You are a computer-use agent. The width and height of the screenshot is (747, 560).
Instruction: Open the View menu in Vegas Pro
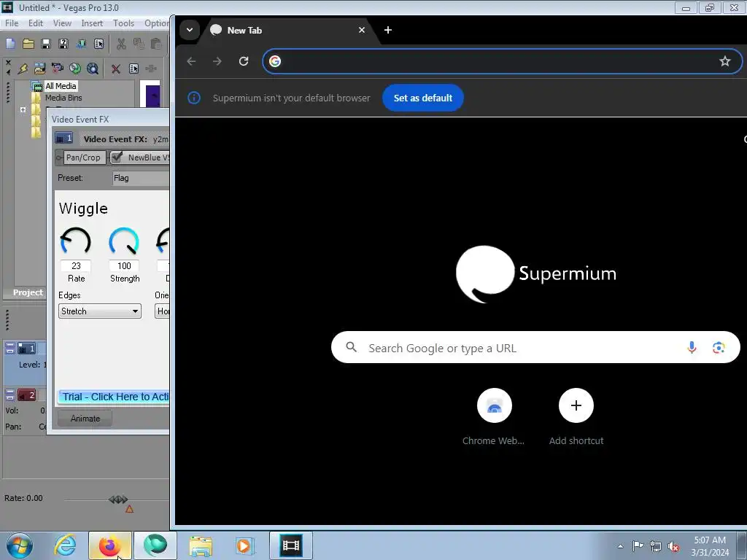(x=62, y=23)
